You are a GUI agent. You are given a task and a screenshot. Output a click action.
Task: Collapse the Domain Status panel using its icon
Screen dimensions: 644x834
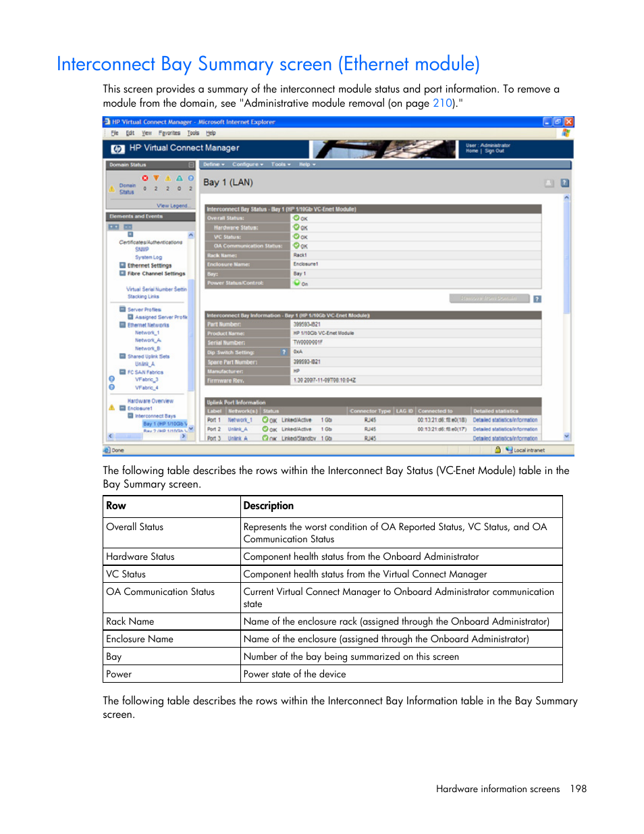click(191, 165)
